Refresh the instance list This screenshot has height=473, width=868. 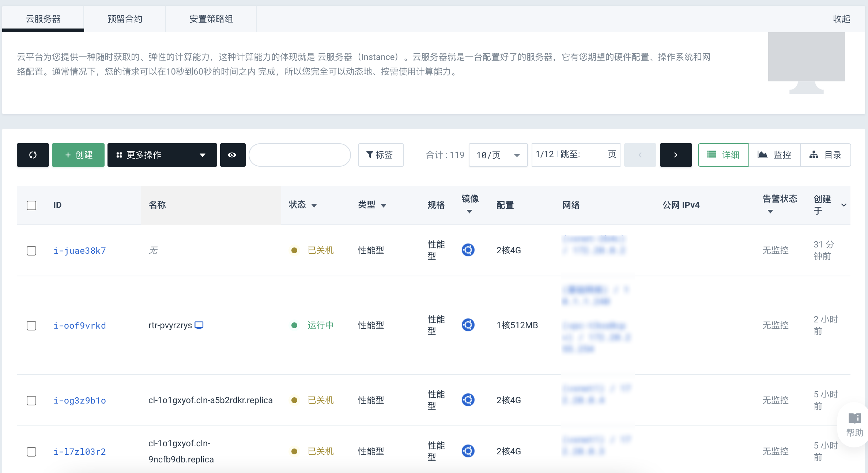[33, 155]
